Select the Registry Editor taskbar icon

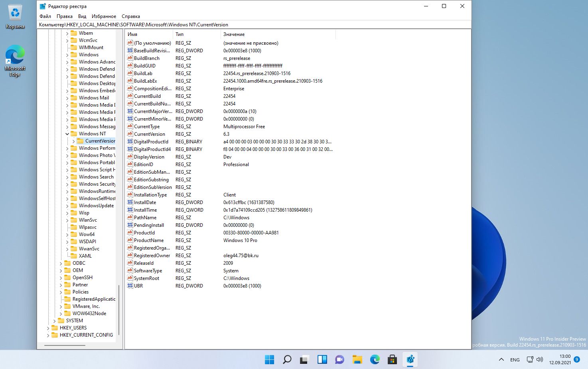point(410,359)
